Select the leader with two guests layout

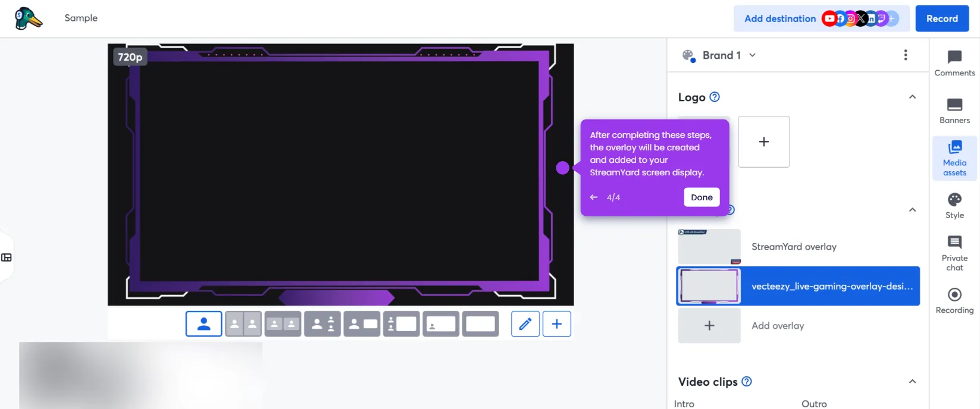point(323,324)
